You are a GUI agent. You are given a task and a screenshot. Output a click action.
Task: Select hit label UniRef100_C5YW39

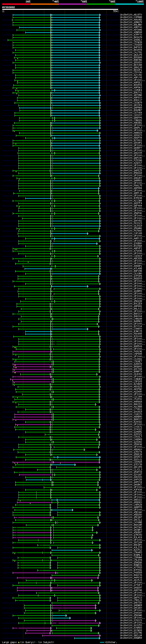point(131,42)
